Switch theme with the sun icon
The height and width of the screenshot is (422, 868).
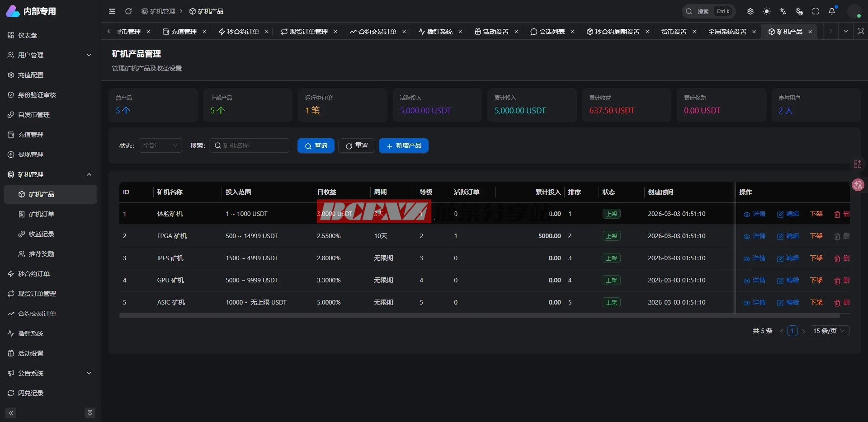pos(767,11)
